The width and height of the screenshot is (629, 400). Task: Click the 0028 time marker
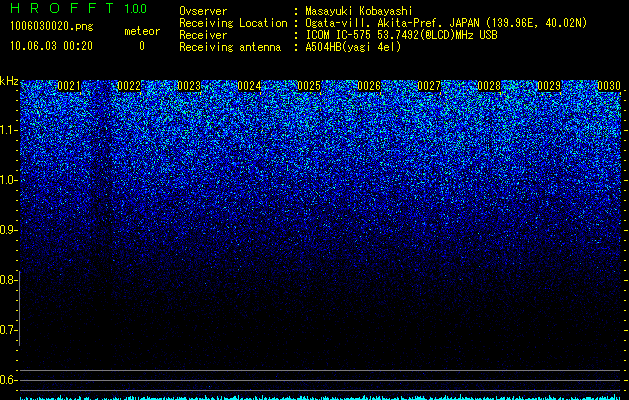(x=489, y=86)
